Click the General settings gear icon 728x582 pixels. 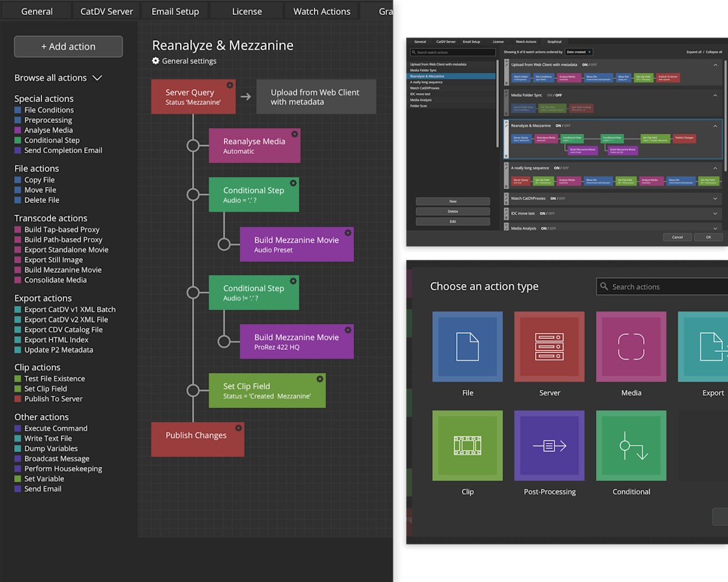[x=155, y=61]
